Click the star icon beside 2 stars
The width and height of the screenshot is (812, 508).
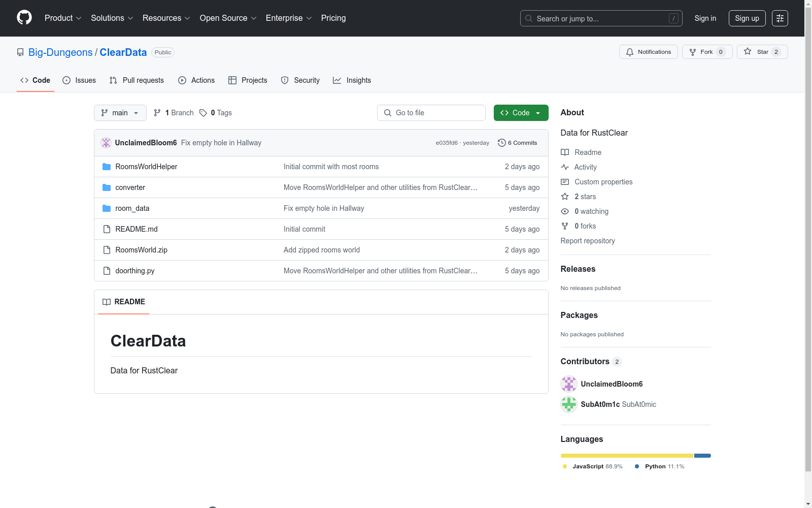(x=565, y=197)
